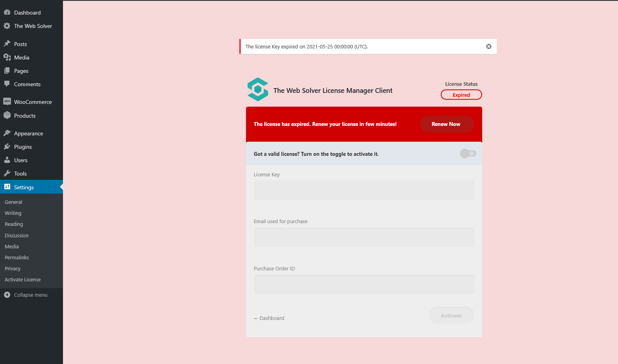Click the 'License Status' label

[461, 84]
